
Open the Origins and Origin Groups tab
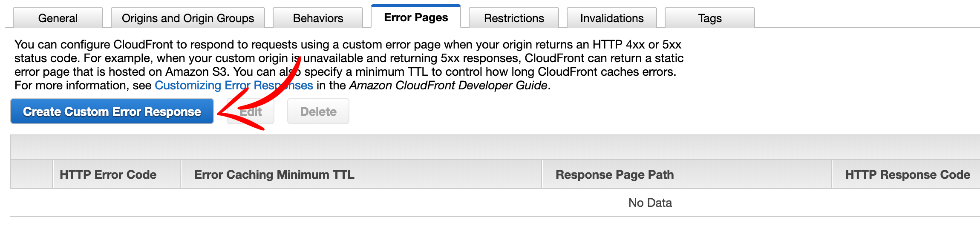[188, 18]
